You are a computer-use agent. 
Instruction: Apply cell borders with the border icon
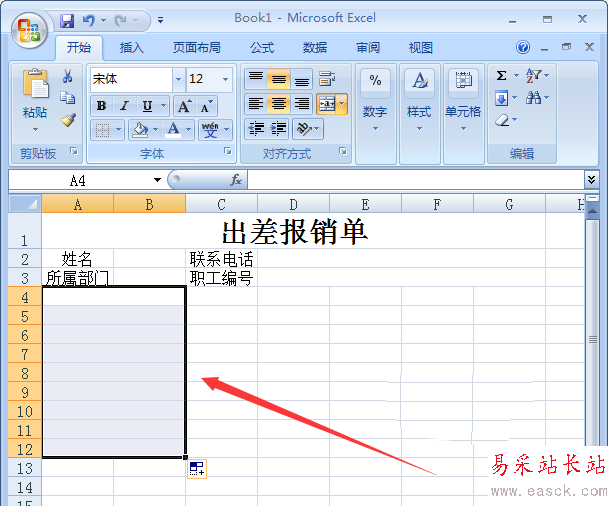tap(102, 130)
